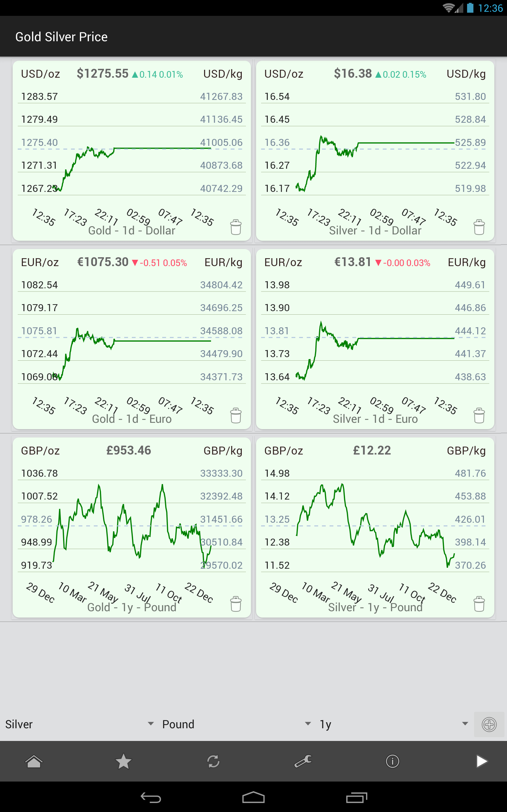
Task: Open favorites with the star icon
Action: 123,761
